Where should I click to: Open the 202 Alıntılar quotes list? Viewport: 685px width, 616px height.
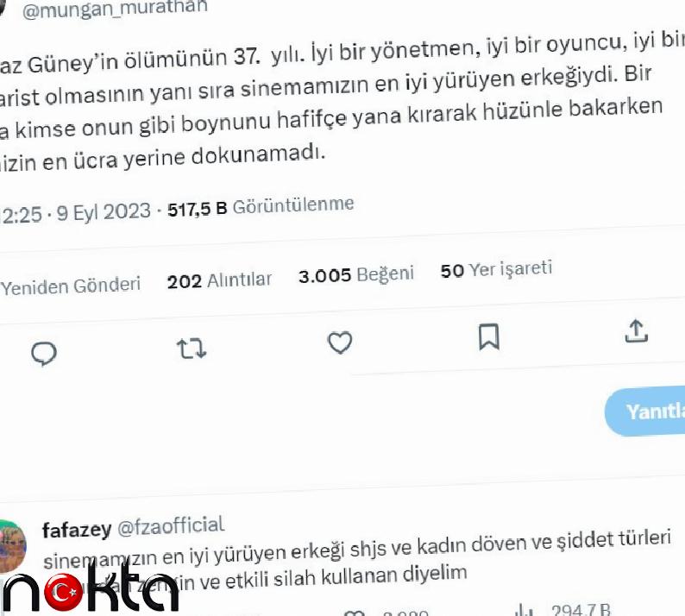click(219, 280)
